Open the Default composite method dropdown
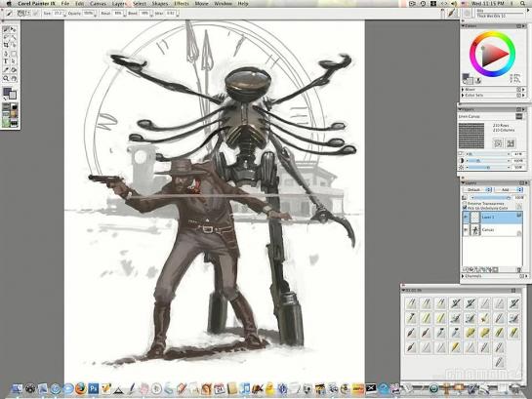This screenshot has height=399, width=532. coord(477,189)
